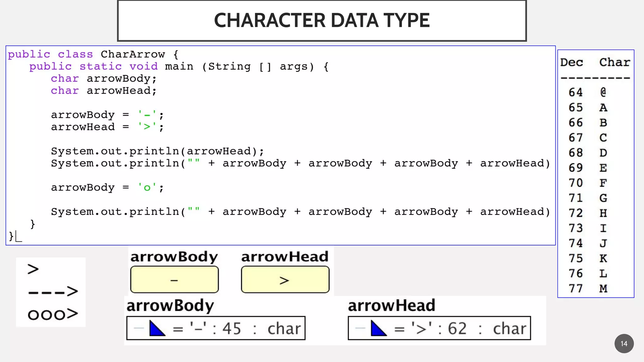Click the arrowBody = 'o' assignment line

tap(107, 188)
